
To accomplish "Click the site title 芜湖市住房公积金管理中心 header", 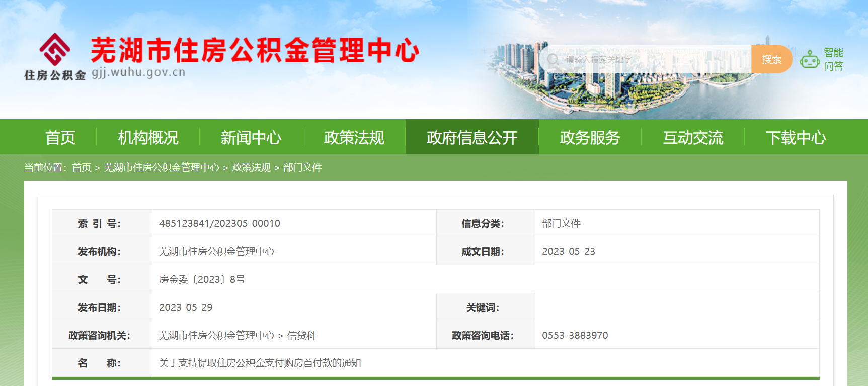I will (255, 50).
